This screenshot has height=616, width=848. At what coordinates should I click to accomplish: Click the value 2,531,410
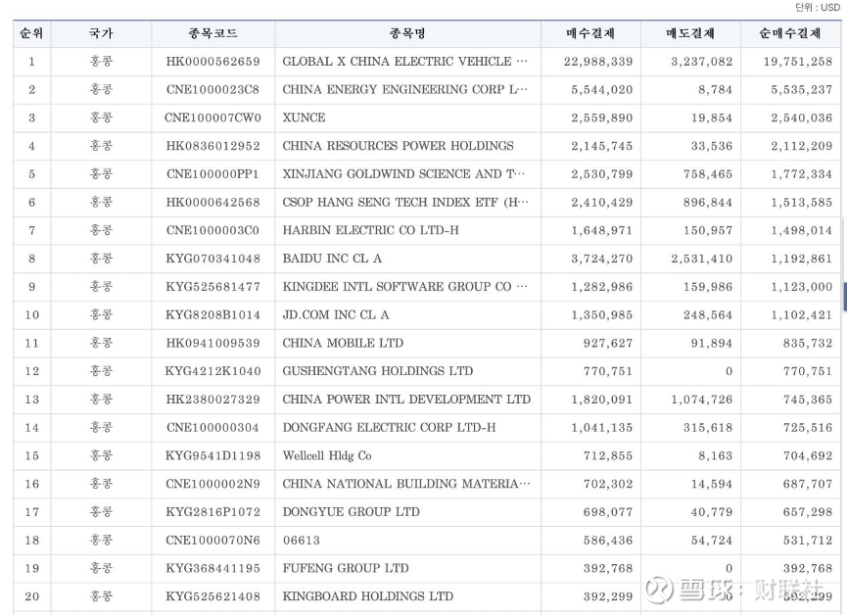(702, 259)
